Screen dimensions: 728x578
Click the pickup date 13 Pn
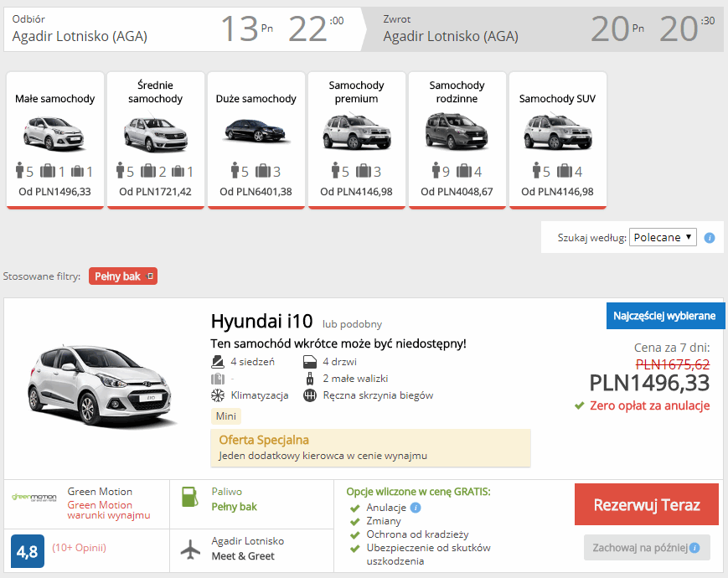[246, 28]
